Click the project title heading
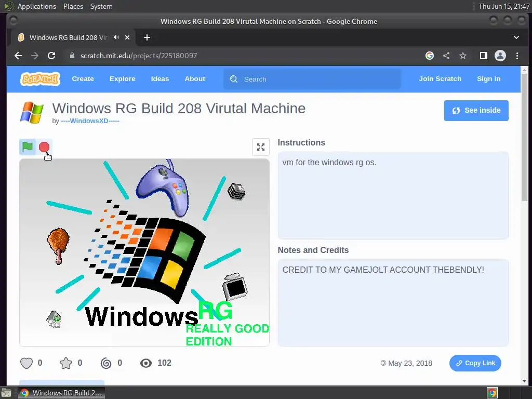Image resolution: width=532 pixels, height=399 pixels. (179, 109)
